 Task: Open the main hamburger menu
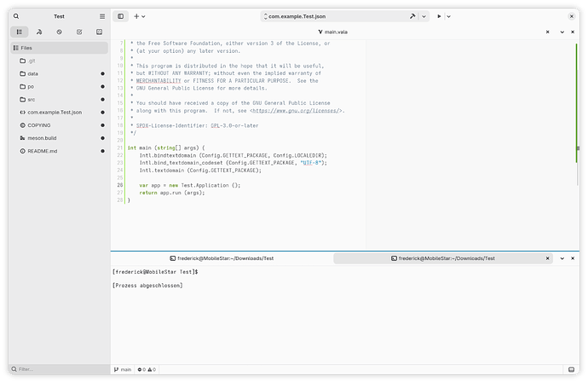click(x=102, y=16)
